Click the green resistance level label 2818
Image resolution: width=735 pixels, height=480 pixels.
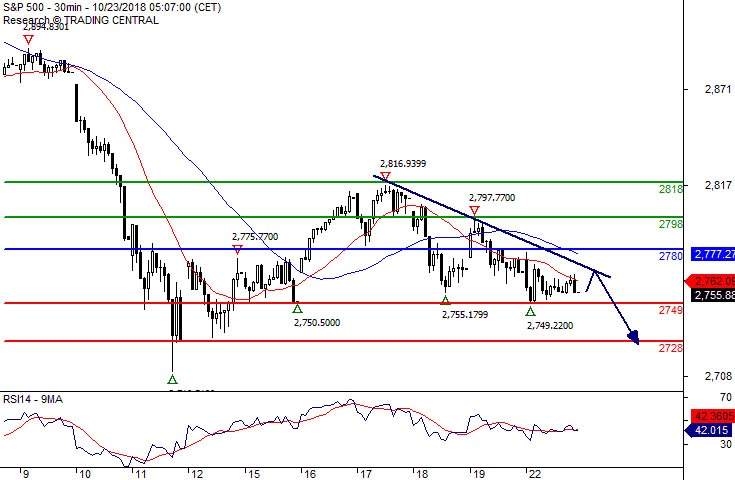pyautogui.click(x=671, y=189)
